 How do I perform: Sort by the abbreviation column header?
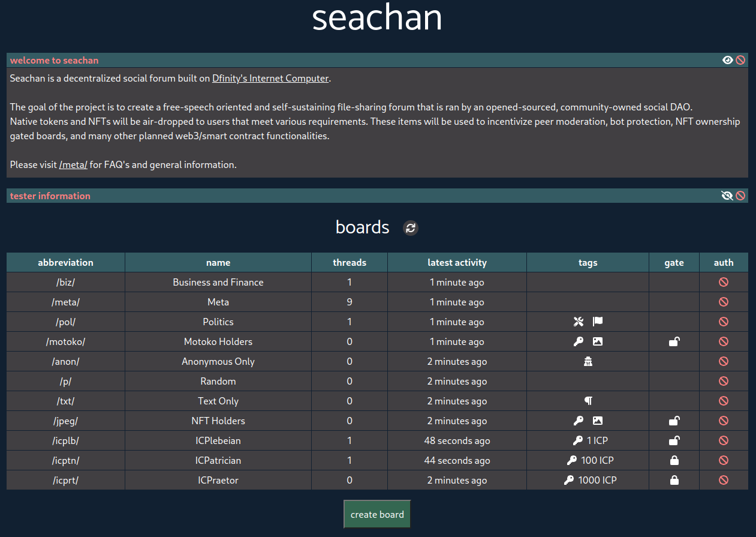pyautogui.click(x=66, y=262)
